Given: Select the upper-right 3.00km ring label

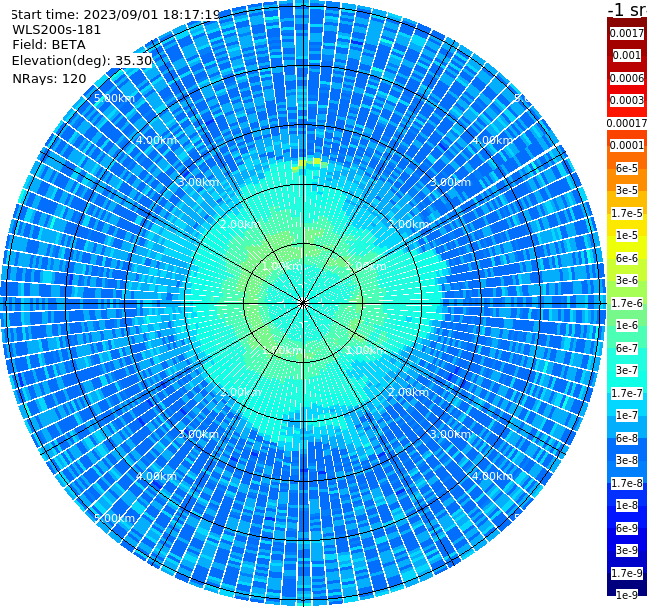Looking at the screenshot, I should [451, 182].
